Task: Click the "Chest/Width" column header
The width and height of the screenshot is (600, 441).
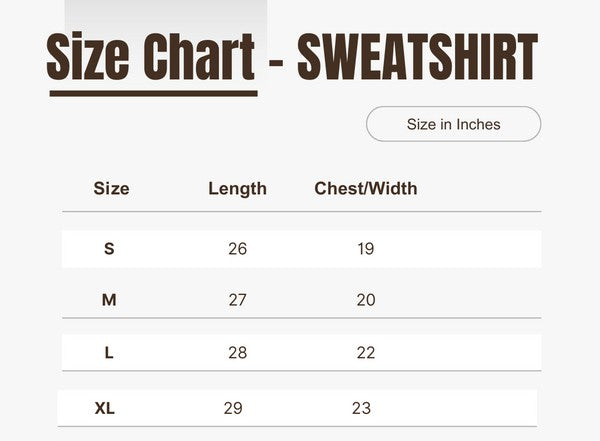Action: point(366,188)
